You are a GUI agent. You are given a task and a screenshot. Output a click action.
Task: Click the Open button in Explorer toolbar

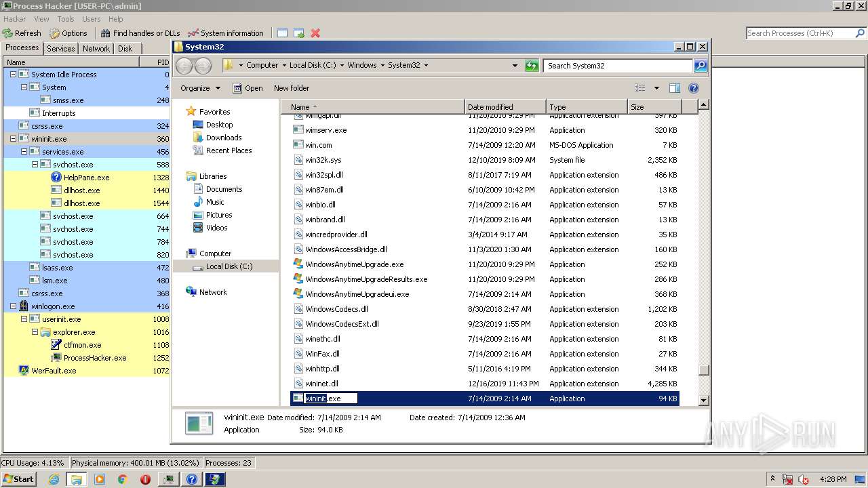248,88
